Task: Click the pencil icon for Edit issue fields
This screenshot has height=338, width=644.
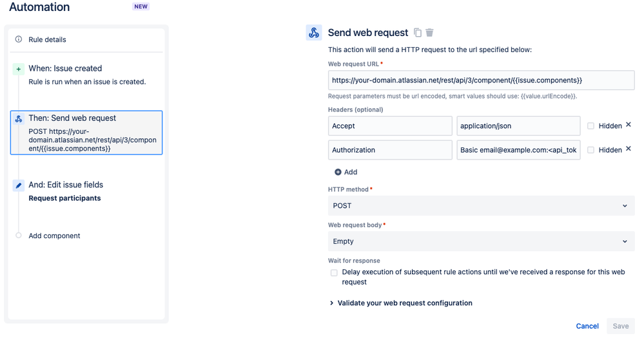Action: pos(18,185)
